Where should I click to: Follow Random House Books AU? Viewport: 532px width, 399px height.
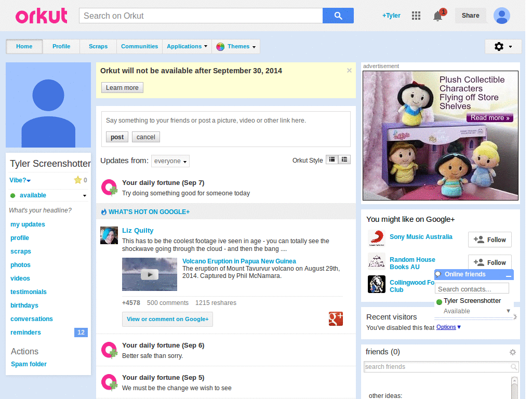tap(489, 262)
